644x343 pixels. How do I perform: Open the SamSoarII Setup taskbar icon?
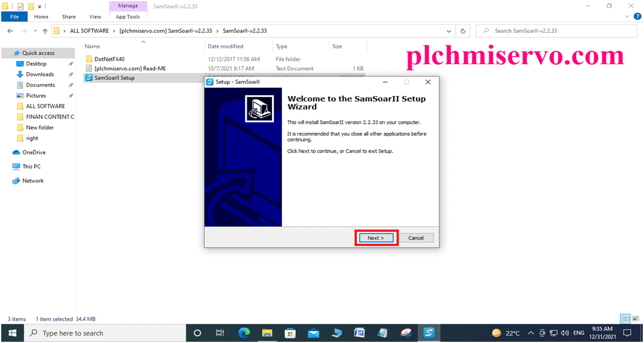pos(429,333)
